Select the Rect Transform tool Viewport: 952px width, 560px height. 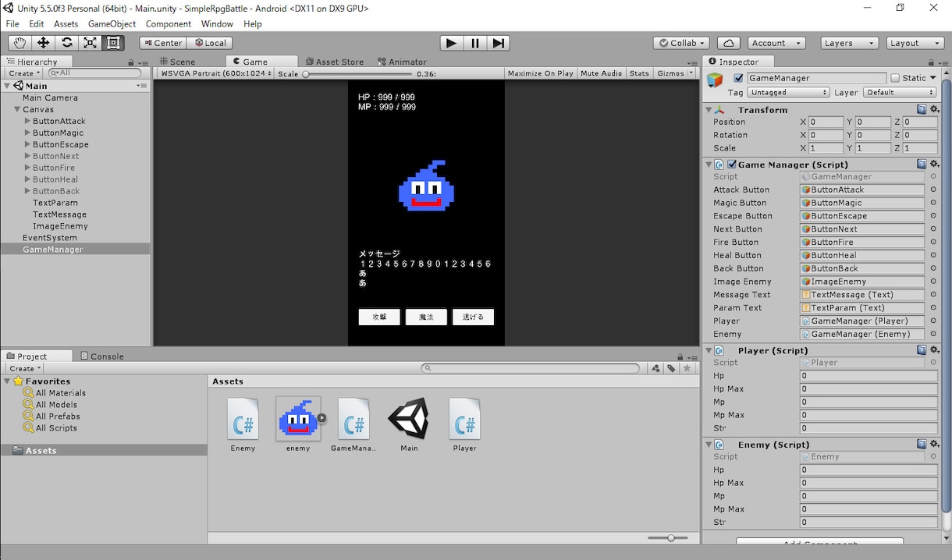(x=113, y=43)
